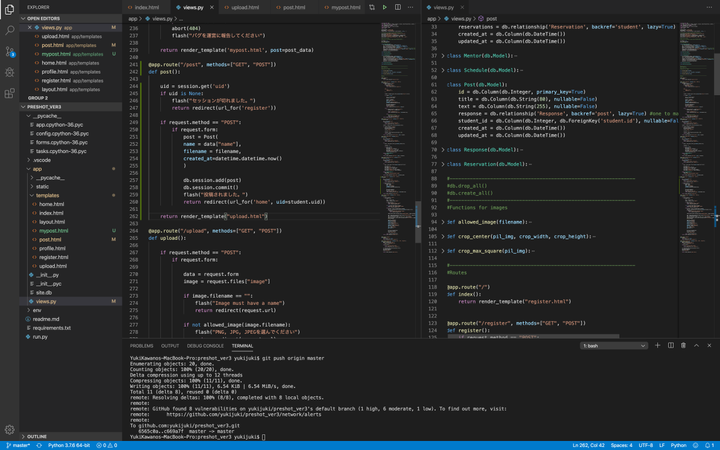The width and height of the screenshot is (720, 450).
Task: Kill terminal using trash icon
Action: [x=683, y=346]
